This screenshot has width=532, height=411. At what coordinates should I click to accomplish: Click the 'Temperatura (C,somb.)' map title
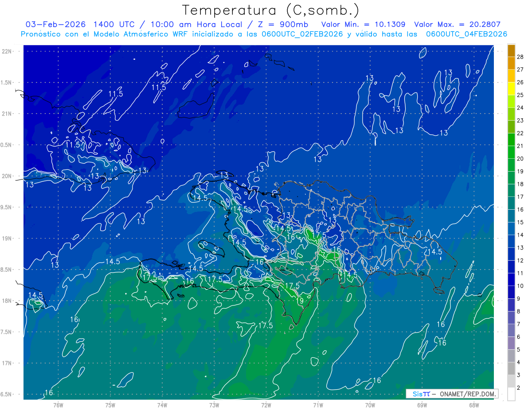pos(270,10)
